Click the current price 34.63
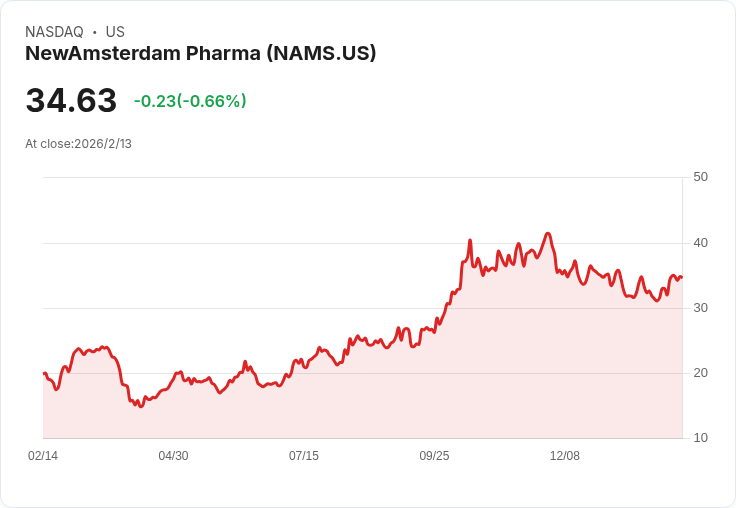This screenshot has height=508, width=736. click(71, 101)
